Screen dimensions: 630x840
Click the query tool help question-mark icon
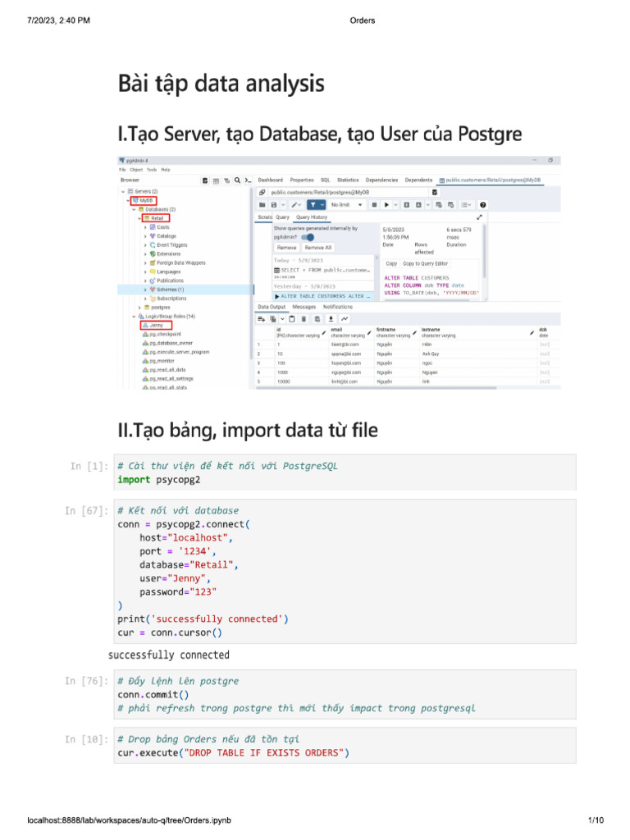pos(483,204)
